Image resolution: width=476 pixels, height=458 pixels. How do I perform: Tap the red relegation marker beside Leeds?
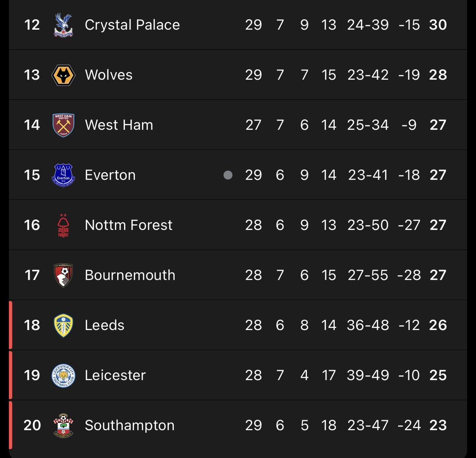10,325
